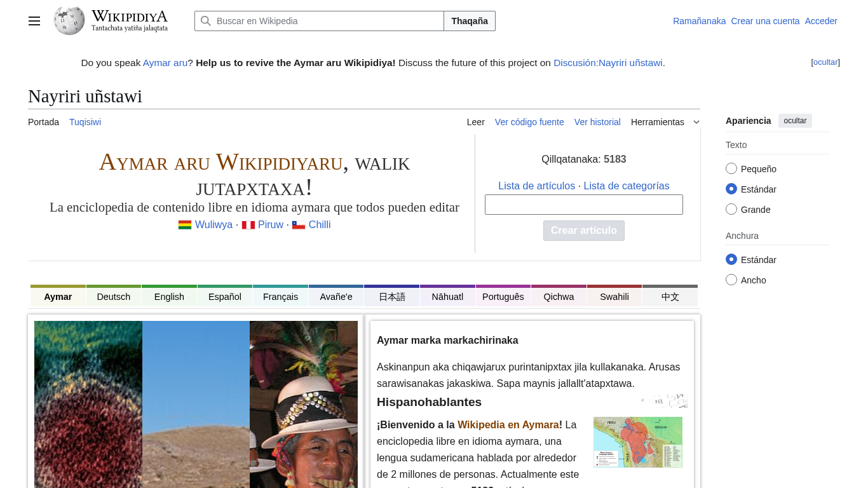
Task: Open the Wuliwya link
Action: [214, 225]
